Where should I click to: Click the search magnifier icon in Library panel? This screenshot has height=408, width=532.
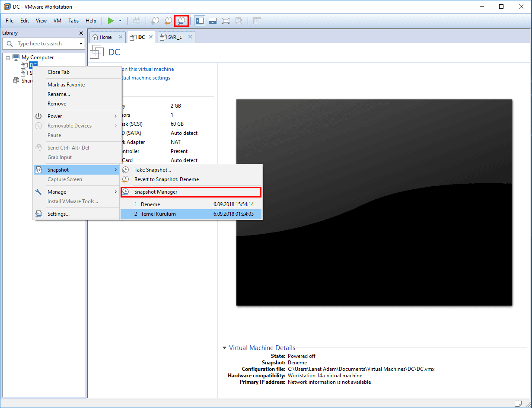tap(10, 43)
